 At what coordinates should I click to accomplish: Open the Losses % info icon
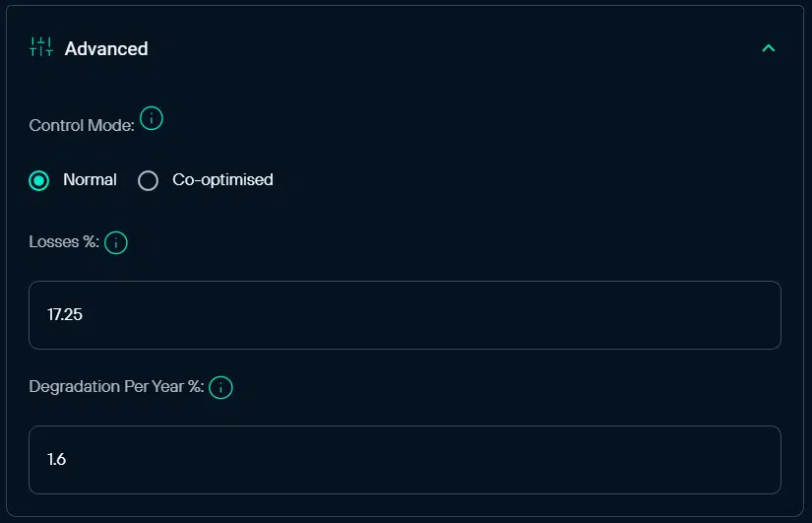[116, 242]
